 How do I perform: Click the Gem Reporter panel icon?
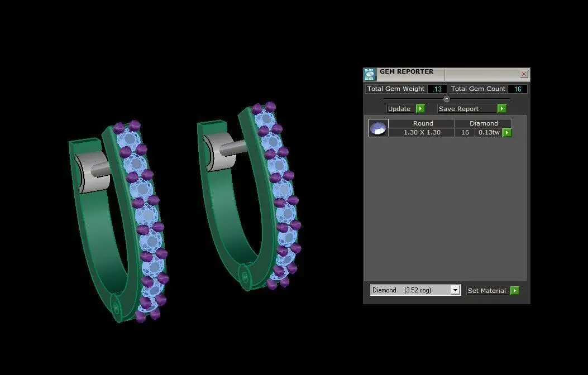coord(370,75)
